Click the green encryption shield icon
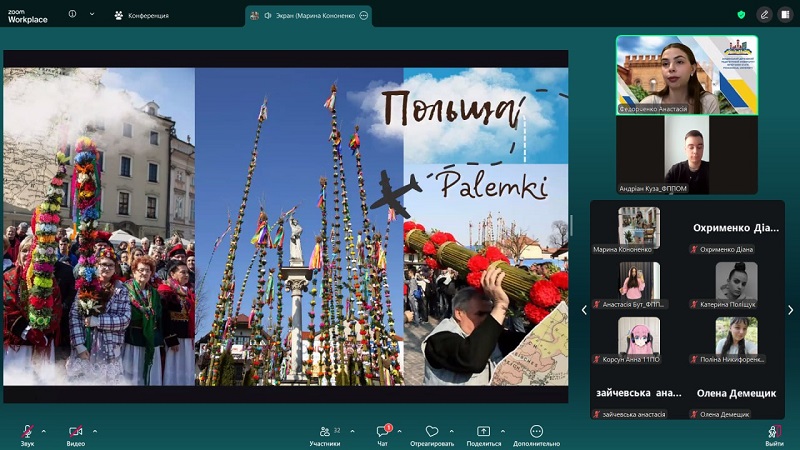Viewport: 800px width, 450px height. [741, 15]
